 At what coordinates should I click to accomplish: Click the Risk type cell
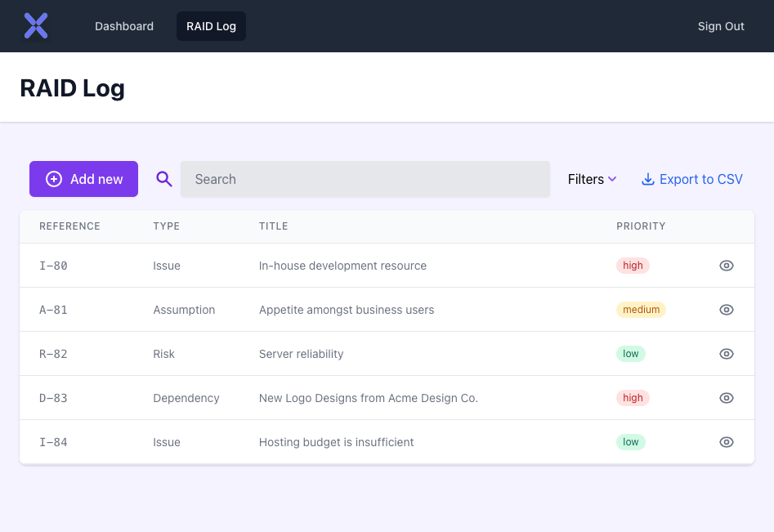click(164, 354)
